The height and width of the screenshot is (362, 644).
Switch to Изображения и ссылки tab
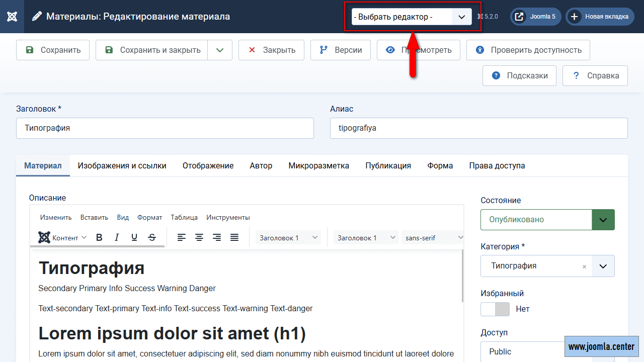(x=122, y=166)
